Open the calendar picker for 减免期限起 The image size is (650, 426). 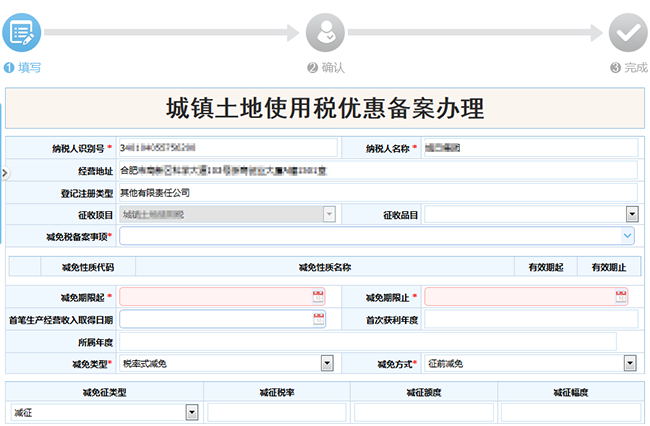point(319,297)
